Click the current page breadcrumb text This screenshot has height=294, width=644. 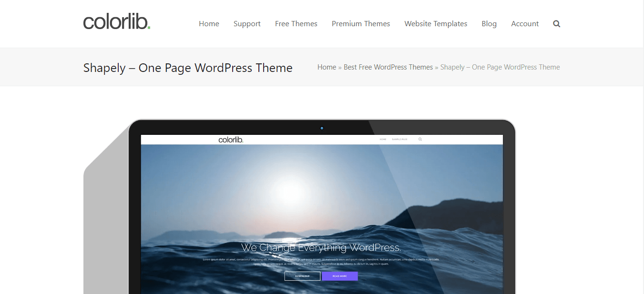point(500,67)
